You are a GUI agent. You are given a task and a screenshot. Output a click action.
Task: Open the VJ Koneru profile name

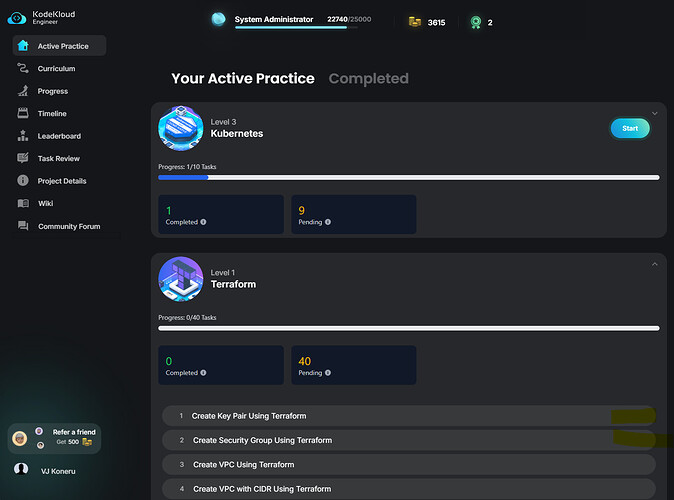[58, 471]
